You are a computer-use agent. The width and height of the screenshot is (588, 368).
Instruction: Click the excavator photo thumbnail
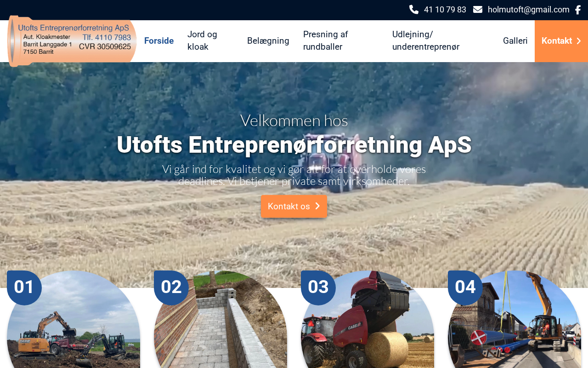pyautogui.click(x=73, y=322)
